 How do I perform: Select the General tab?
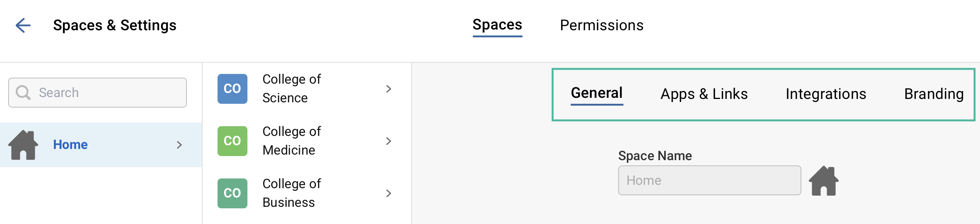point(597,93)
